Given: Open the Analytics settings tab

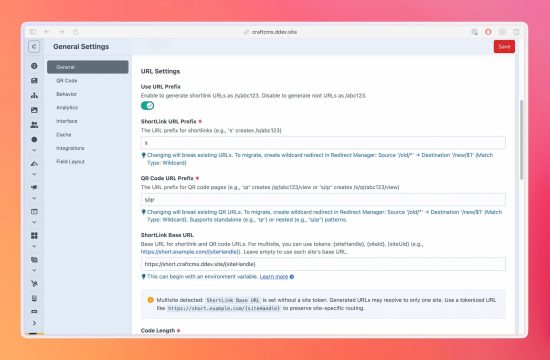Looking at the screenshot, I should [88, 108].
